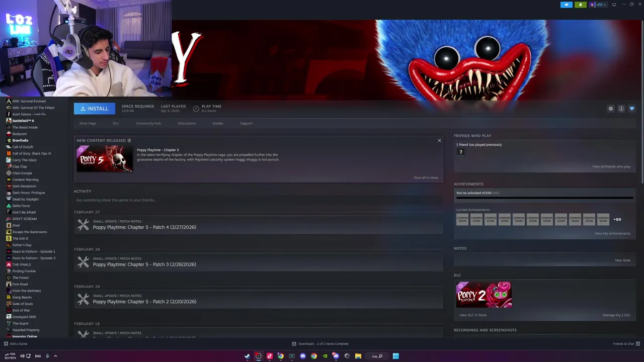Click View all in store link
The image size is (644, 362).
pos(426,177)
